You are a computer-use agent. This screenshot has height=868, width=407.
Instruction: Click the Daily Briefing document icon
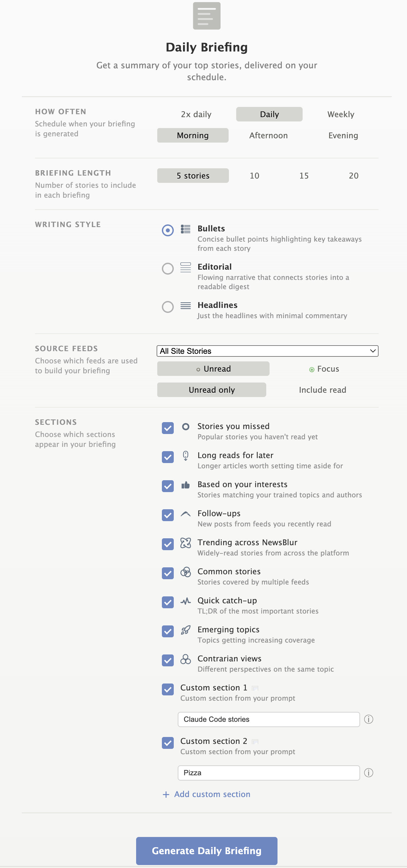tap(206, 16)
